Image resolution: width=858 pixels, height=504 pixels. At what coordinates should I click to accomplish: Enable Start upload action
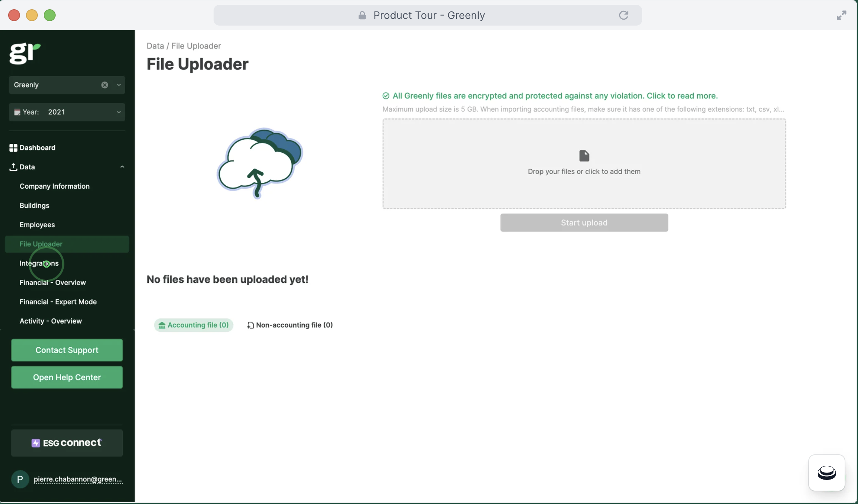point(584,222)
